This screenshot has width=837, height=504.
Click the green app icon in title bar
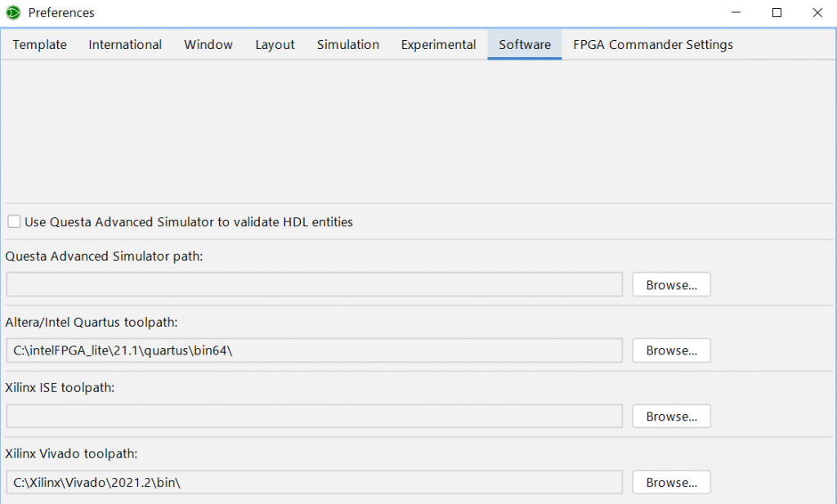coord(13,12)
